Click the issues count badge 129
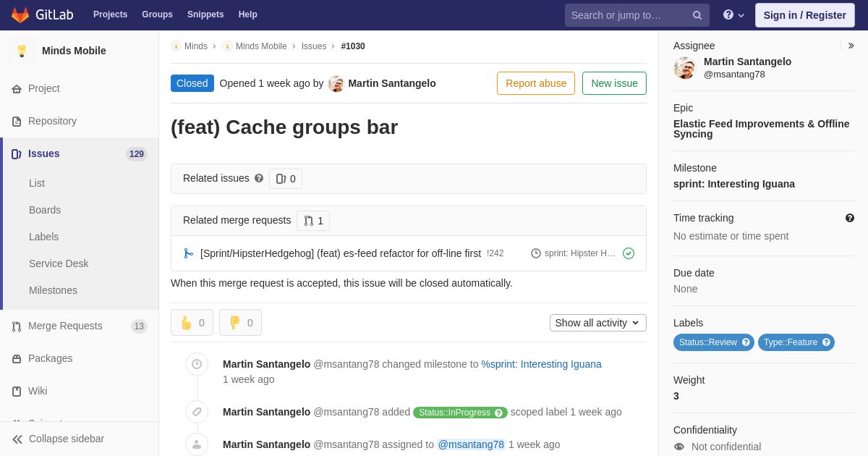This screenshot has width=868, height=456. tap(137, 154)
